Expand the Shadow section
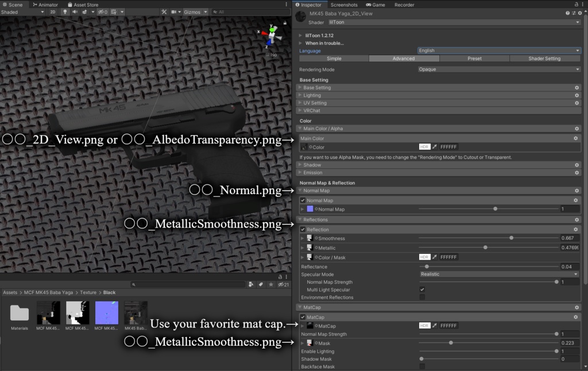The image size is (588, 371). click(439, 165)
